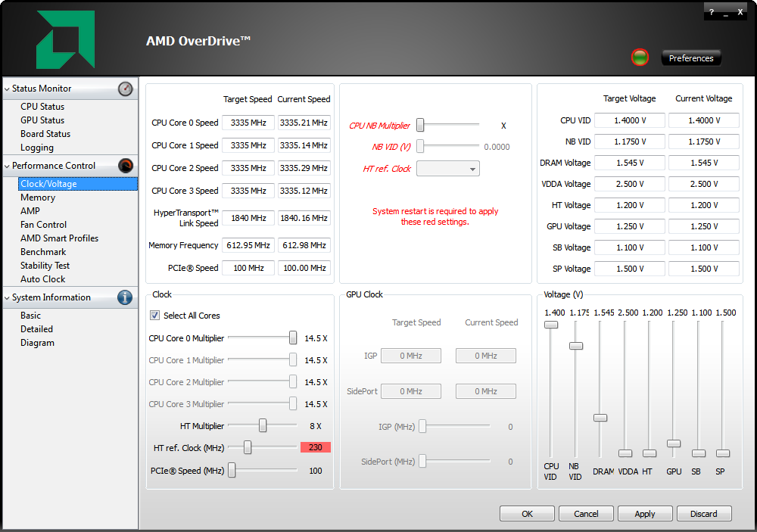Viewport: 757px width, 532px height.
Task: Click the AMD logo icon
Action: (66, 39)
